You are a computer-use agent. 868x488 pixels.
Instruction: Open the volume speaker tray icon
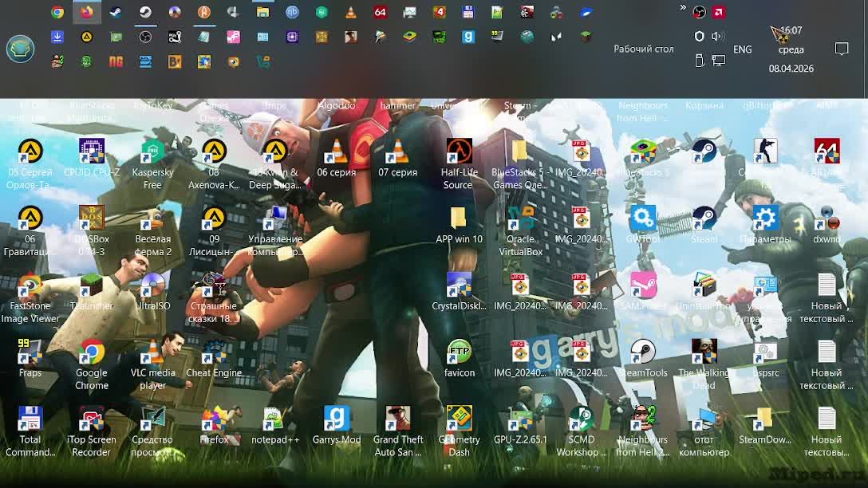(718, 37)
